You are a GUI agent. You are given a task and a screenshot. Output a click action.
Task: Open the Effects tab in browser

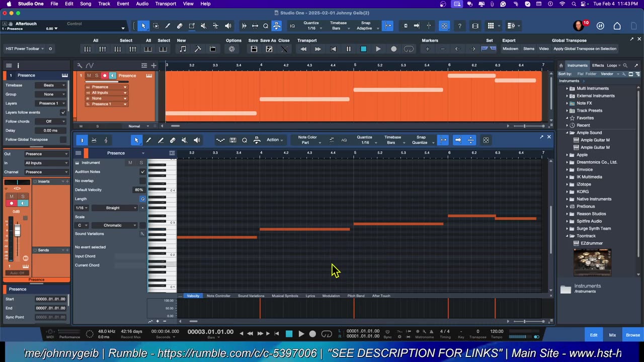(x=598, y=65)
